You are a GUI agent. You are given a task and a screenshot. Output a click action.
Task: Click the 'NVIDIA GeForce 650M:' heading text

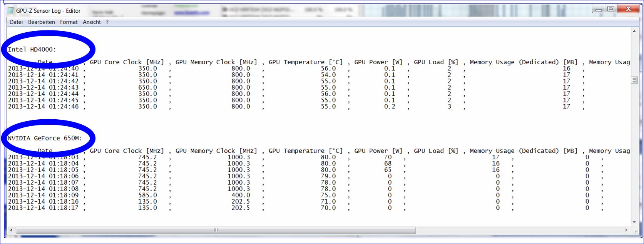click(45, 138)
